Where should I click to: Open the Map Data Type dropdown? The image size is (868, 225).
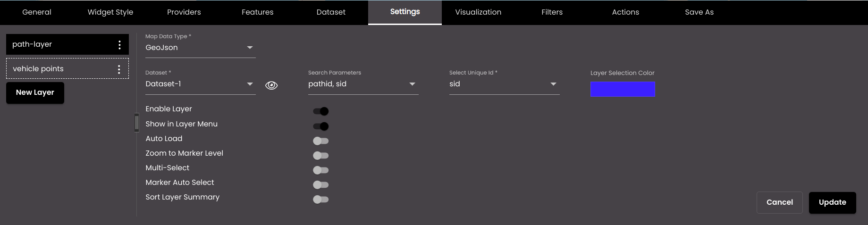click(201, 48)
